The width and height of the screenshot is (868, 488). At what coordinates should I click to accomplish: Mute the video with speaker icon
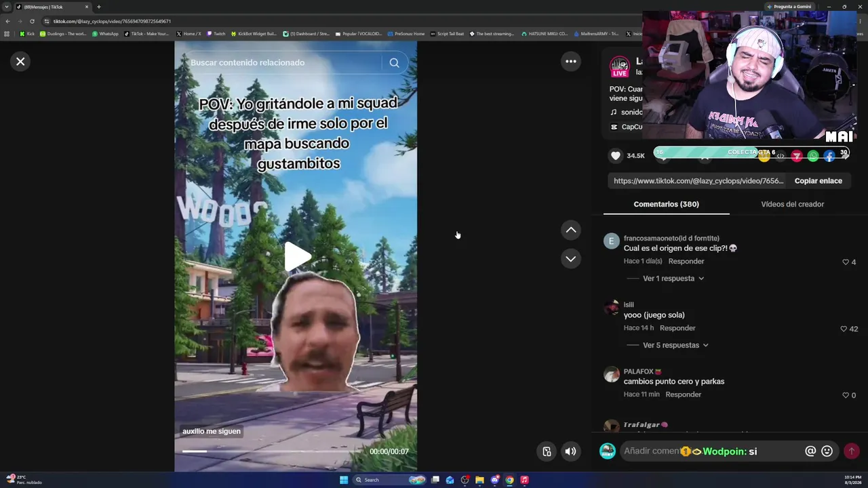pos(571,451)
